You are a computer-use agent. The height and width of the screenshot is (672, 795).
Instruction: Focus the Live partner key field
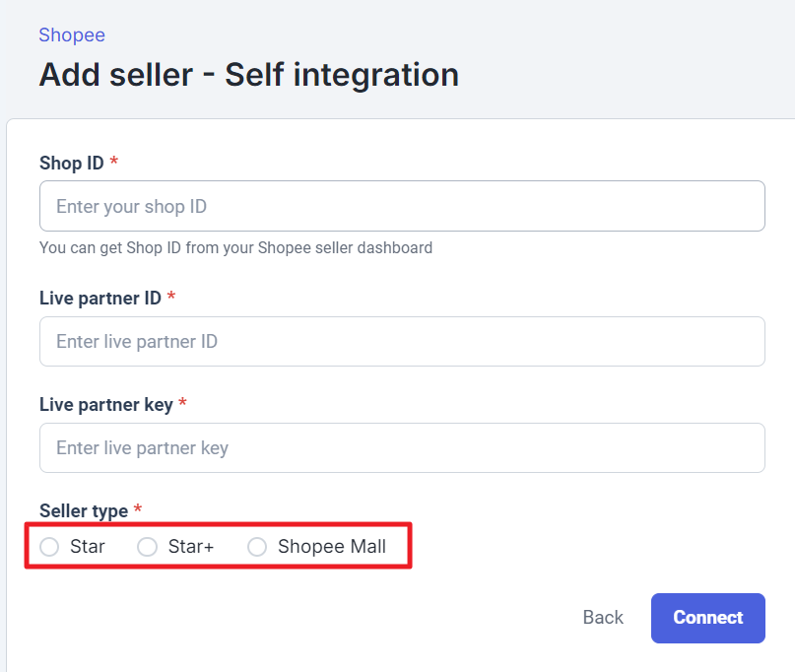coord(402,448)
